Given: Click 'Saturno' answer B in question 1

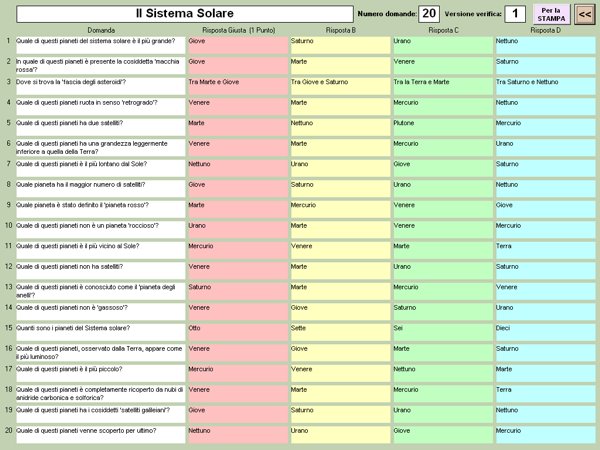Looking at the screenshot, I should coord(340,45).
